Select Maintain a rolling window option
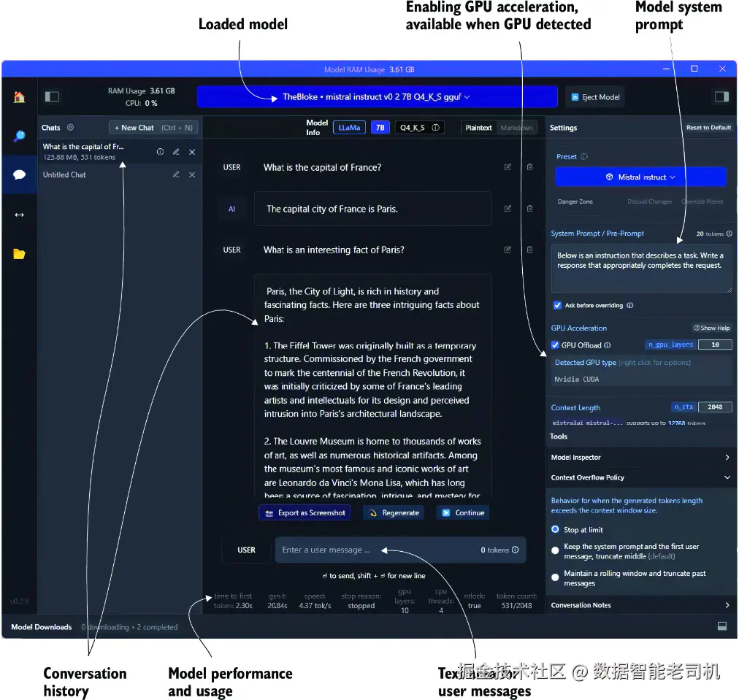The width and height of the screenshot is (739, 700). 555,577
